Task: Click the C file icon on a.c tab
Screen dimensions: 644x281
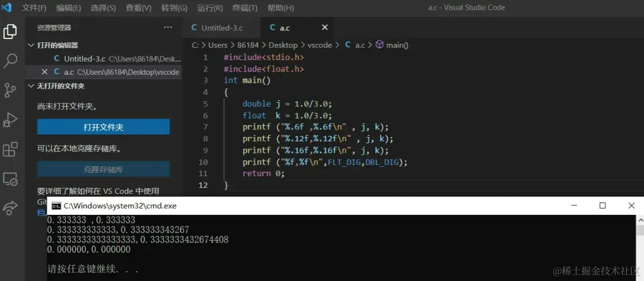Action: 272,28
